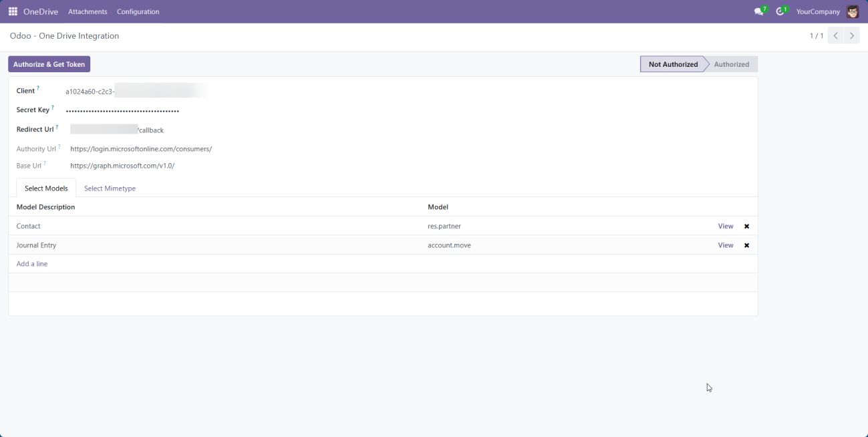868x437 pixels.
Task: Open the Configuration menu
Action: point(138,11)
